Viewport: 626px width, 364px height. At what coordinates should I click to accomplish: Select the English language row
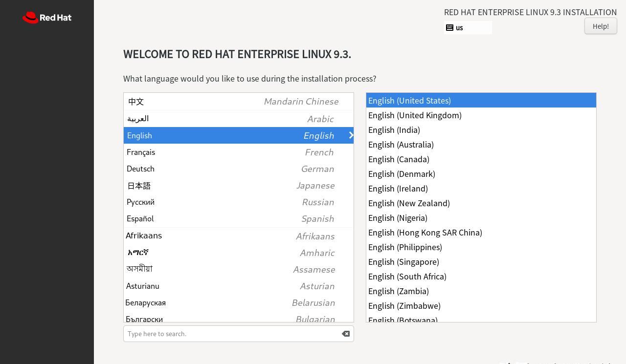click(x=239, y=135)
